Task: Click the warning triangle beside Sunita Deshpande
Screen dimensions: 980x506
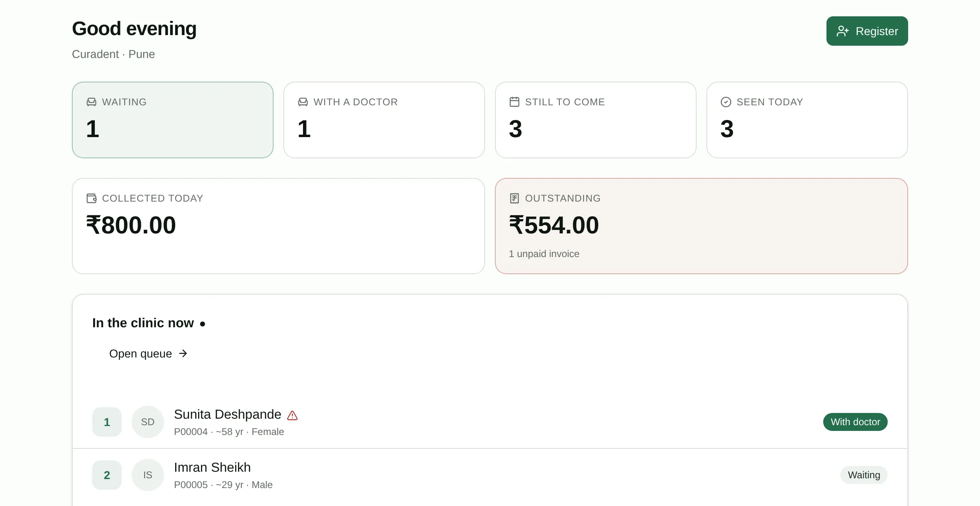Action: click(x=292, y=415)
